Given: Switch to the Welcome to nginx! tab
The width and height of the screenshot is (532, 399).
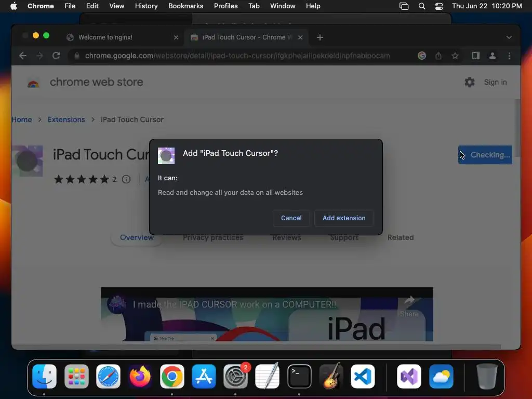Looking at the screenshot, I should [x=122, y=37].
